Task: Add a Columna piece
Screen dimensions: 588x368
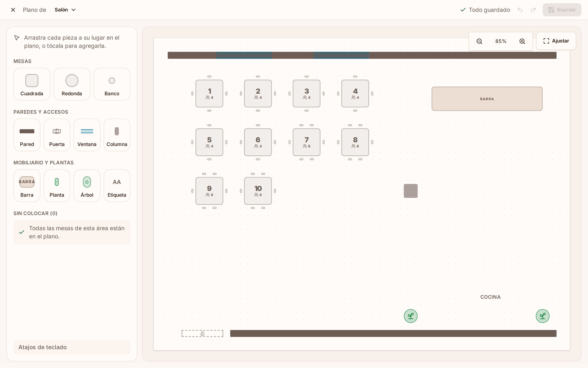Action: pyautogui.click(x=117, y=135)
